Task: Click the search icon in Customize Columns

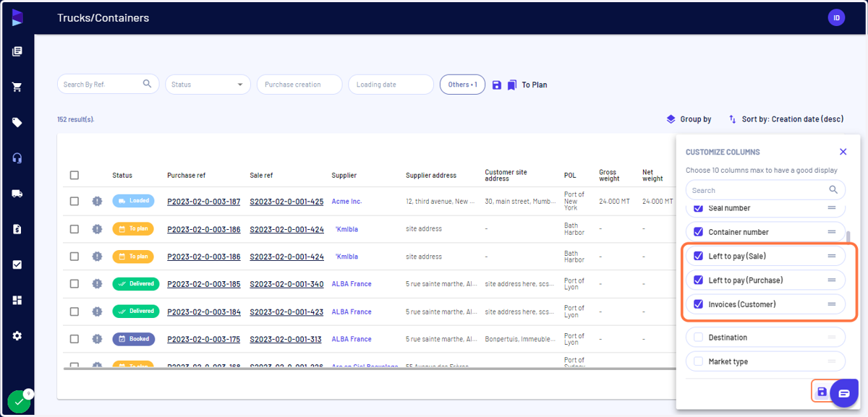Action: pyautogui.click(x=834, y=190)
